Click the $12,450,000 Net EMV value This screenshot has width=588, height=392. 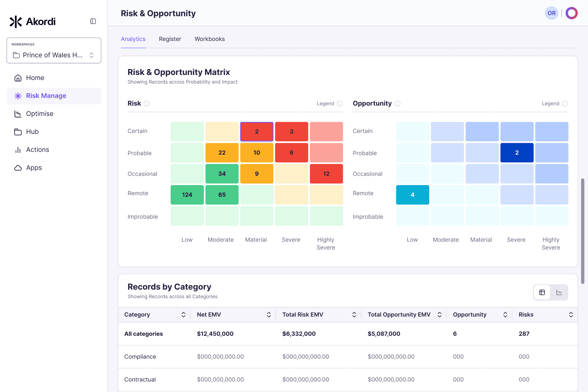coord(215,334)
